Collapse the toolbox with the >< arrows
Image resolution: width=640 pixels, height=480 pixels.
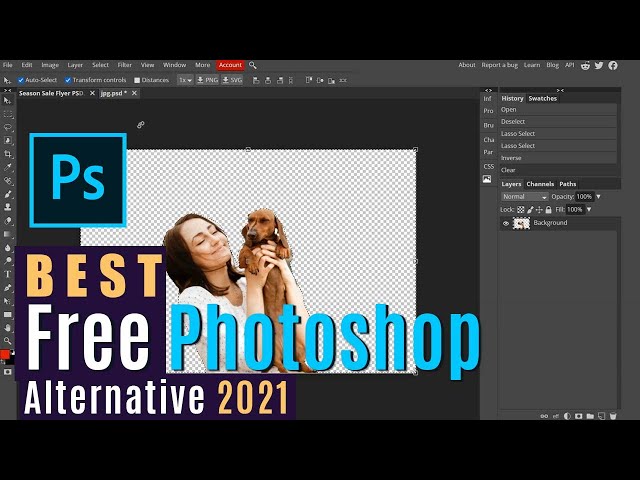[x=7, y=90]
